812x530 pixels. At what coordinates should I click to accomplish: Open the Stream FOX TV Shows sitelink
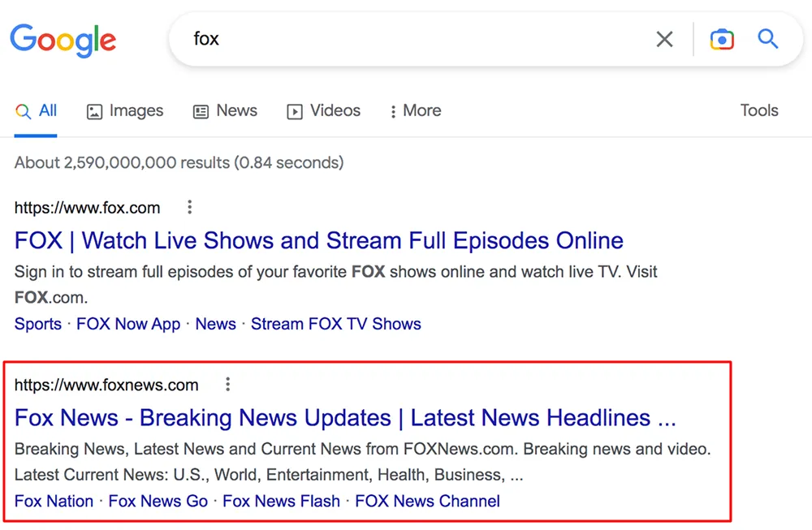(x=336, y=324)
